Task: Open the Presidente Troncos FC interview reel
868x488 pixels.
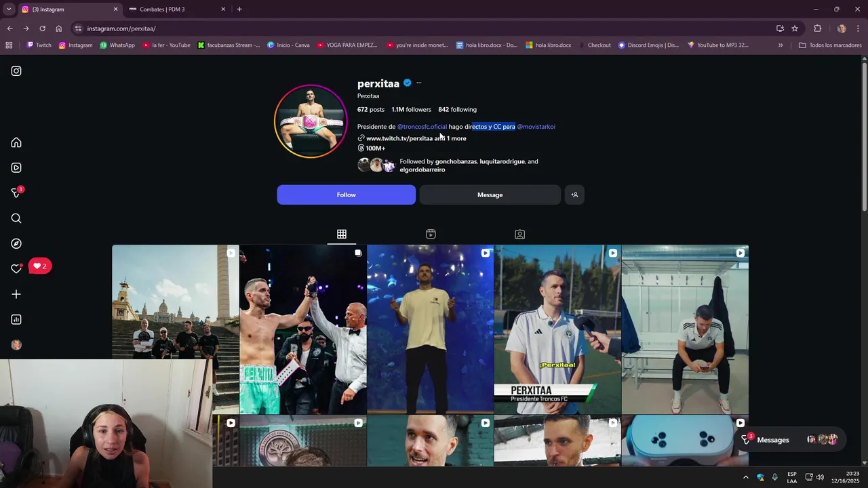Action: click(557, 329)
